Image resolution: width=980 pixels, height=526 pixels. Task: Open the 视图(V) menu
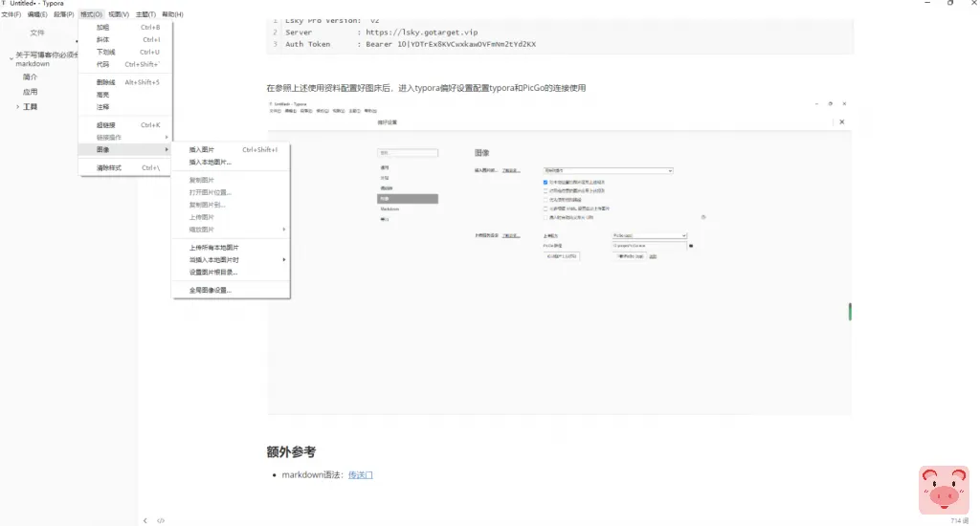119,14
